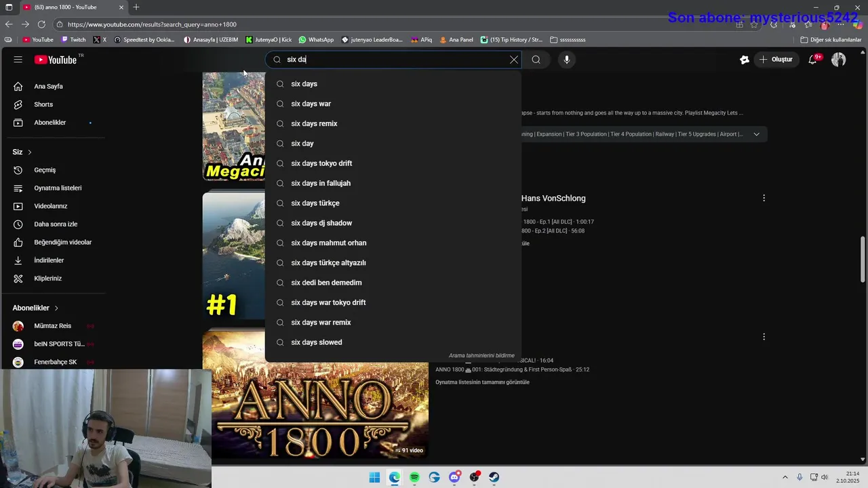Open more options for Hans VonSchlong playlist
Screen dimensions: 868x488
[764, 199]
